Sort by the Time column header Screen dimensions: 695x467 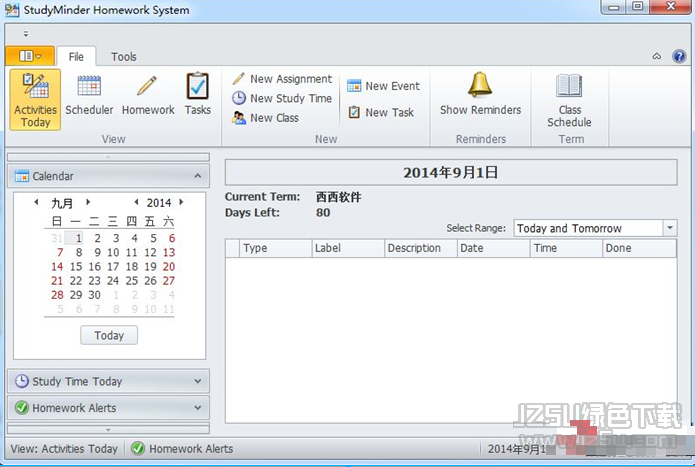pyautogui.click(x=566, y=248)
